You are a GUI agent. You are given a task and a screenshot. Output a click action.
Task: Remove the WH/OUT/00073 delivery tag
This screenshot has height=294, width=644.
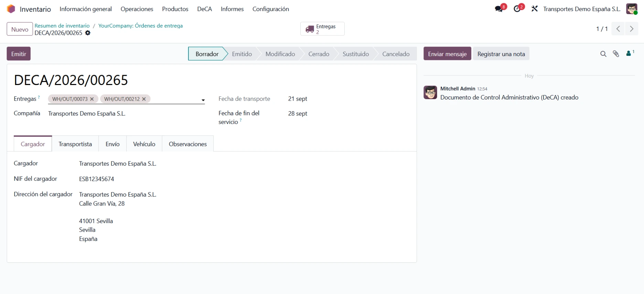92,99
